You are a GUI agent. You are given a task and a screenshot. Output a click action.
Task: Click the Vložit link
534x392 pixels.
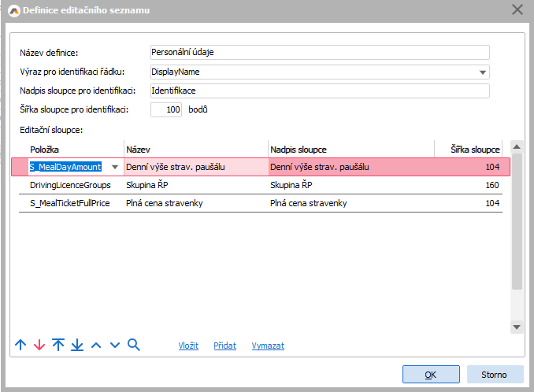pos(188,346)
